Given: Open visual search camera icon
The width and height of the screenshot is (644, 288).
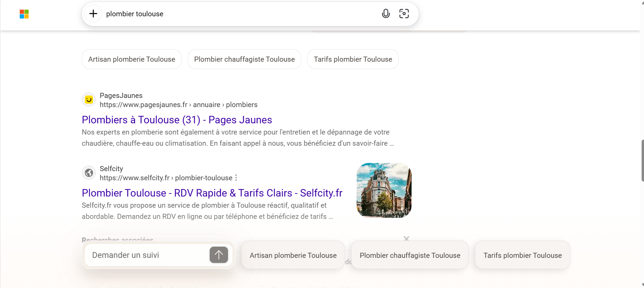Looking at the screenshot, I should click(404, 14).
